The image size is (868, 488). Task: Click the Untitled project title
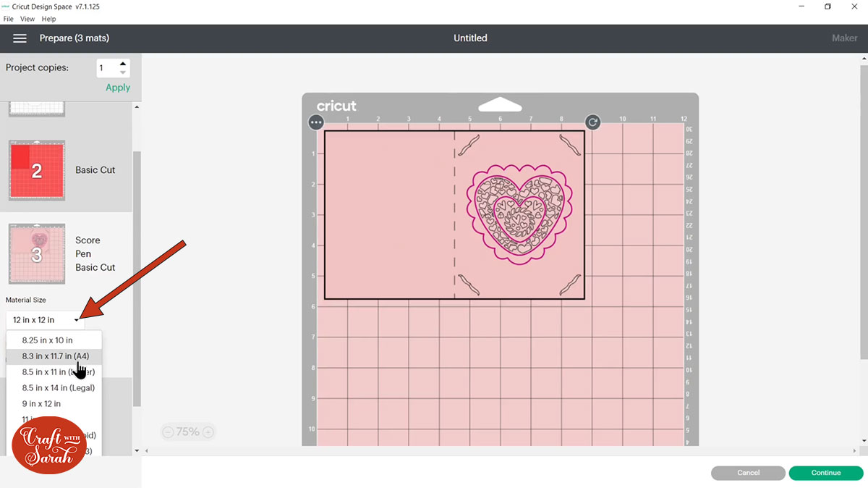click(470, 38)
